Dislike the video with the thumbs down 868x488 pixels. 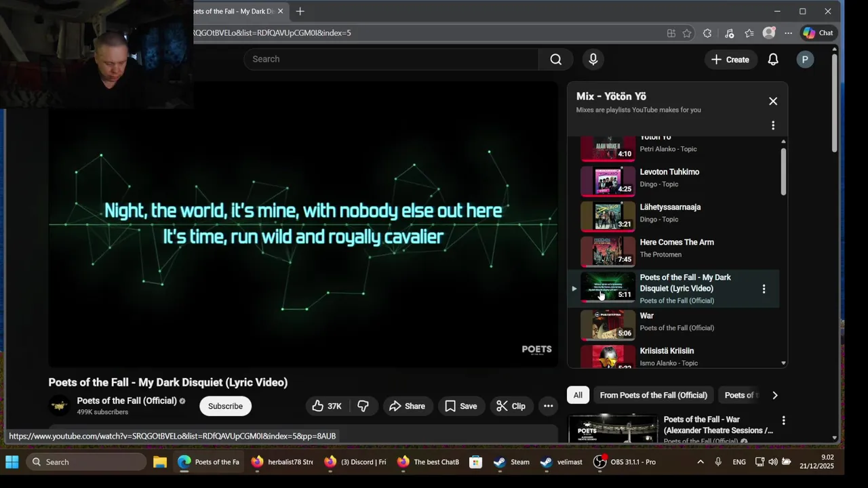[x=363, y=406]
